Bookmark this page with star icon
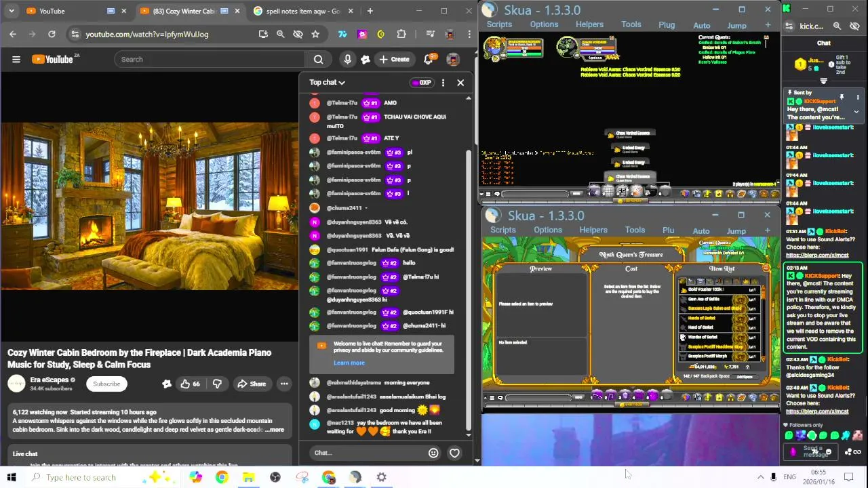868x488 pixels. (315, 34)
